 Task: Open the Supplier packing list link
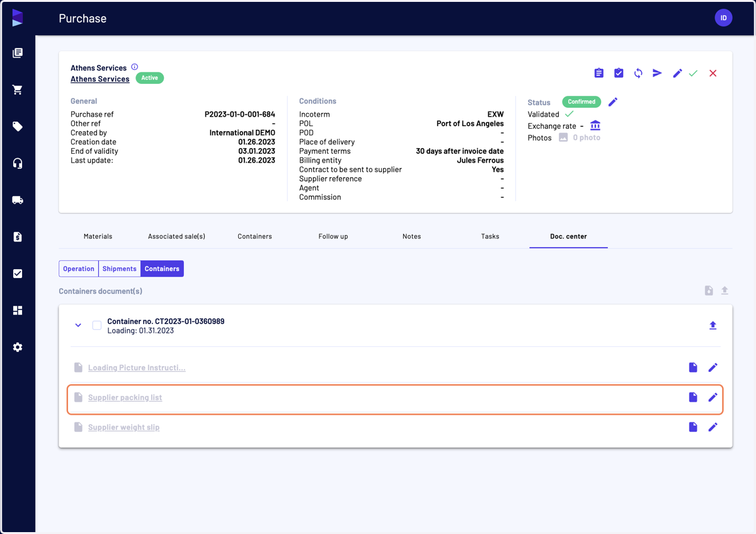tap(125, 397)
